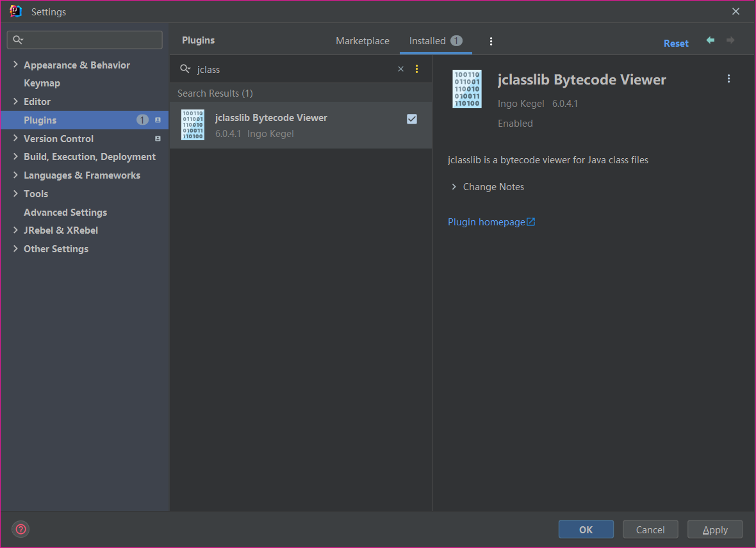Navigate back with the left arrow
756x548 pixels.
(x=711, y=40)
